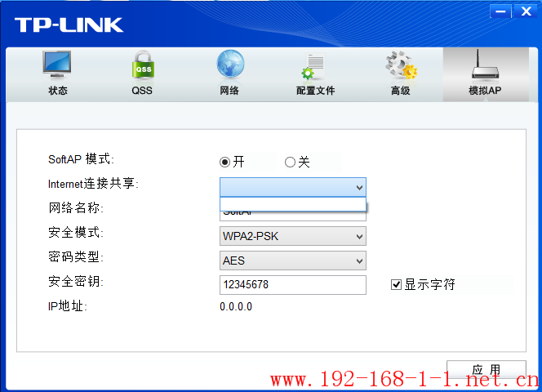542x392 pixels.
Task: Switch to the 高级 tab label
Action: pyautogui.click(x=400, y=91)
